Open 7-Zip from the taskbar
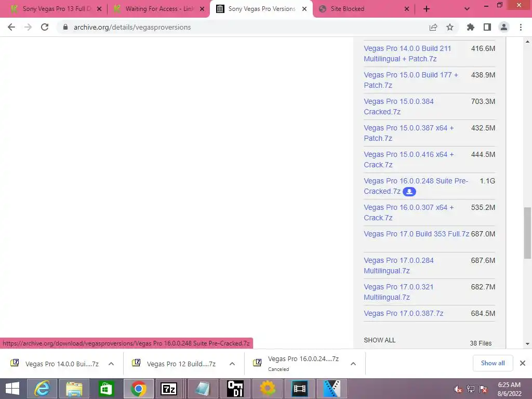532x399 pixels. tap(169, 389)
